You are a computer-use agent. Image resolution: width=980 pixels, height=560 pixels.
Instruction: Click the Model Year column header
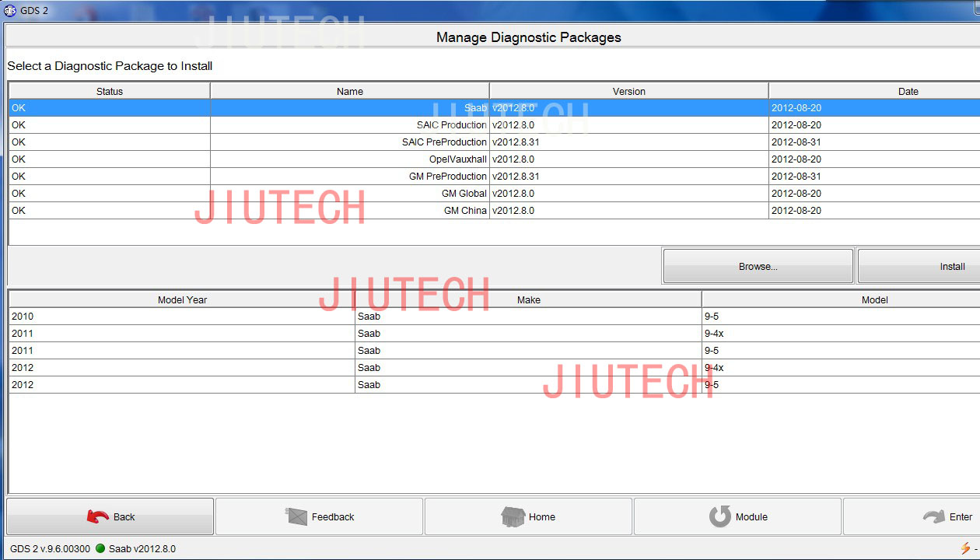coord(182,299)
